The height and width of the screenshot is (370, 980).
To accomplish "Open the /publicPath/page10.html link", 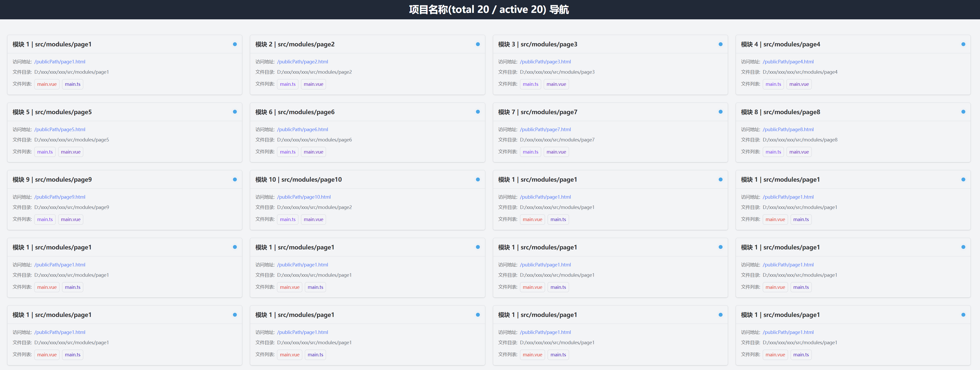I will pyautogui.click(x=304, y=197).
